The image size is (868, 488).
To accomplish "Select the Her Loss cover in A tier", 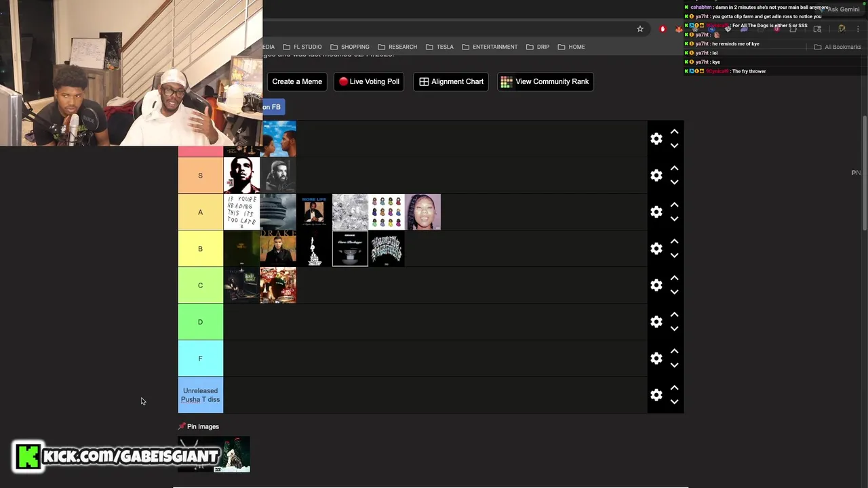I will [x=422, y=212].
